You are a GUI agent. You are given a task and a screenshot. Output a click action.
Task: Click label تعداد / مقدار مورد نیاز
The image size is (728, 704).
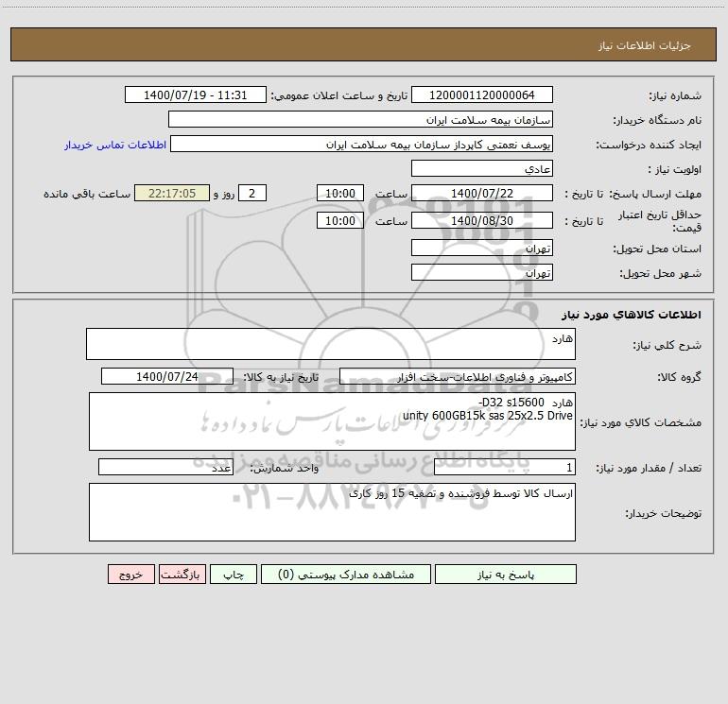[649, 469]
